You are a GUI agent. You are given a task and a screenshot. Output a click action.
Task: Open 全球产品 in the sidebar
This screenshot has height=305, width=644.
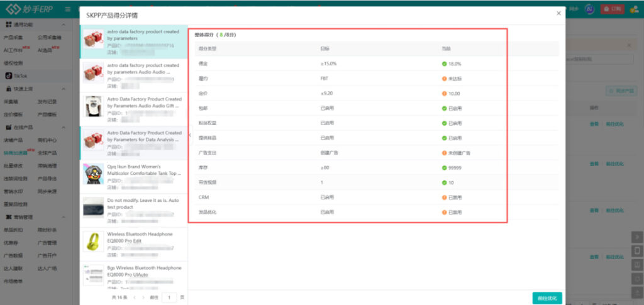tap(47, 153)
